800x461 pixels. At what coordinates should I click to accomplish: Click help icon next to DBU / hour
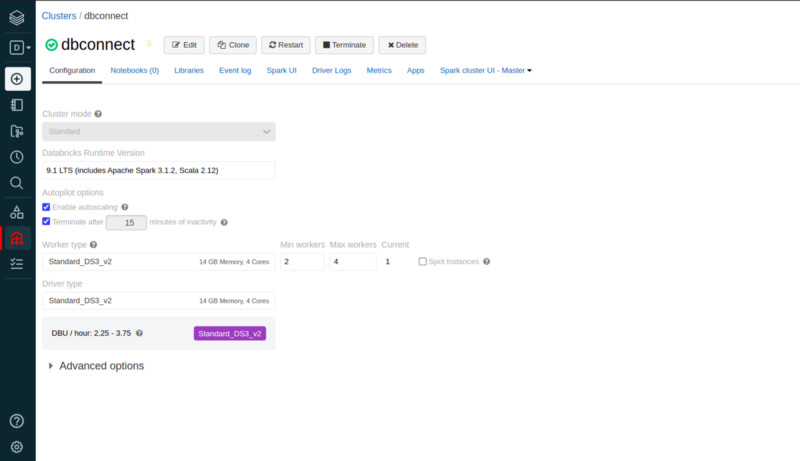(x=139, y=334)
